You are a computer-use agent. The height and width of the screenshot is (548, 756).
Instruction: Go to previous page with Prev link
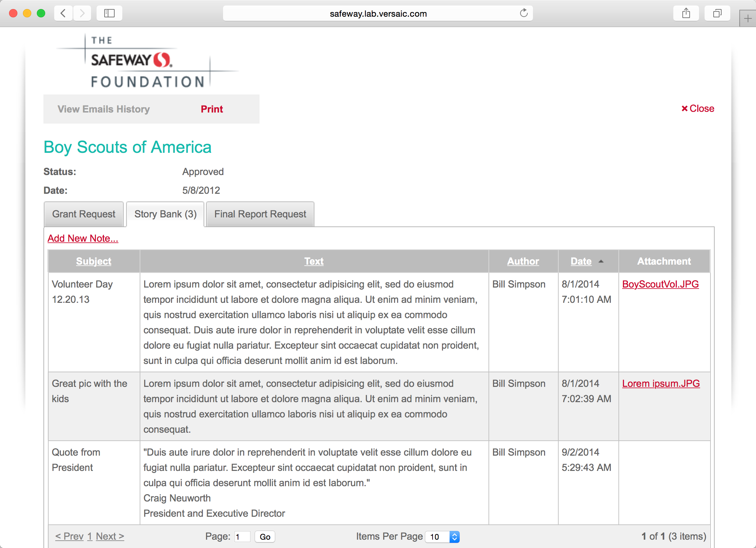69,536
